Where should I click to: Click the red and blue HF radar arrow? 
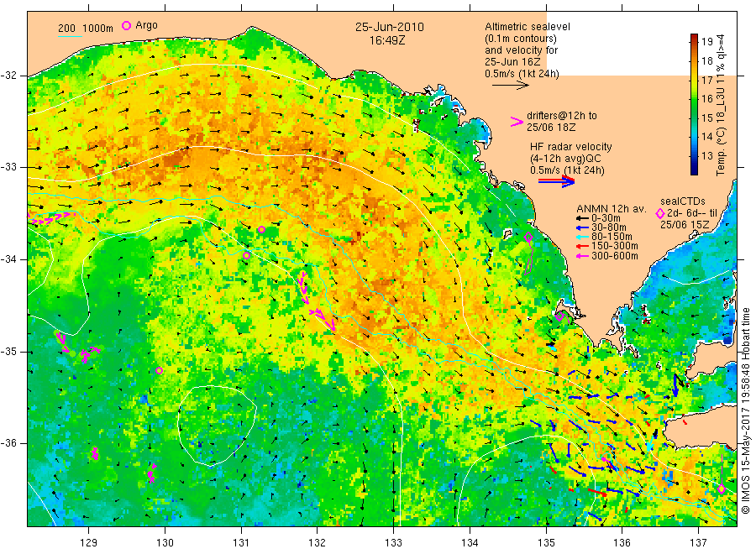pos(556,181)
